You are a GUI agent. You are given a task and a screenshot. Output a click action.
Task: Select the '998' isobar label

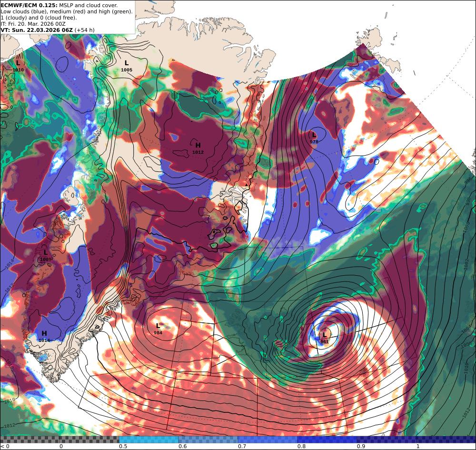pyautogui.click(x=468, y=201)
